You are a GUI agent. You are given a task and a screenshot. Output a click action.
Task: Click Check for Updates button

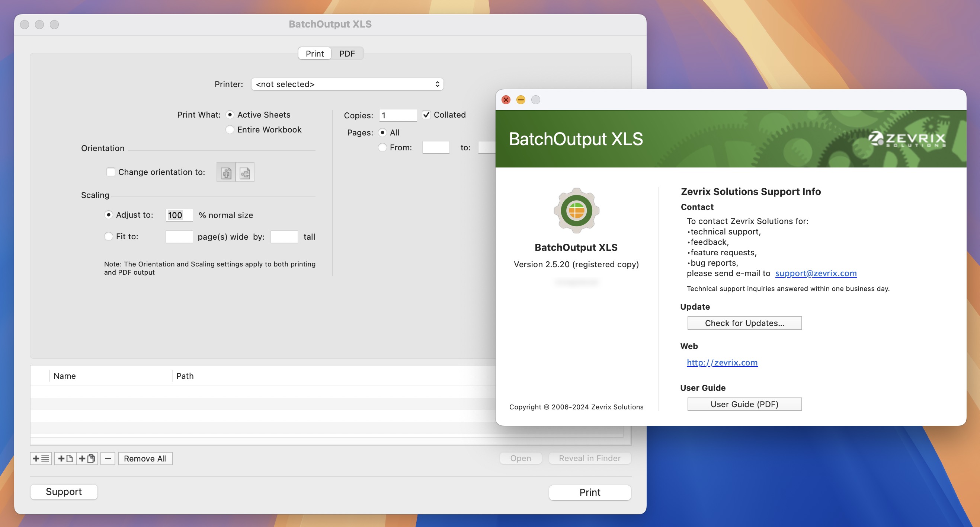tap(744, 323)
